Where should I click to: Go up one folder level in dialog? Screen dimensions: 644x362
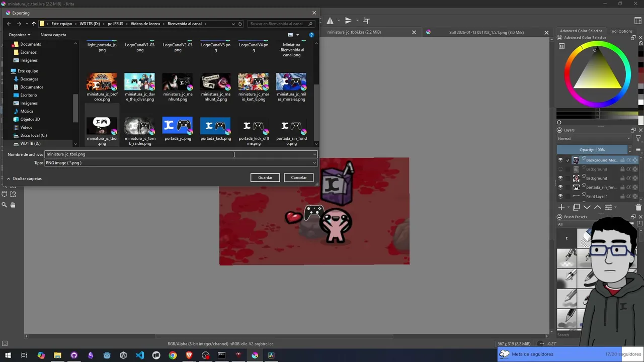34,24
